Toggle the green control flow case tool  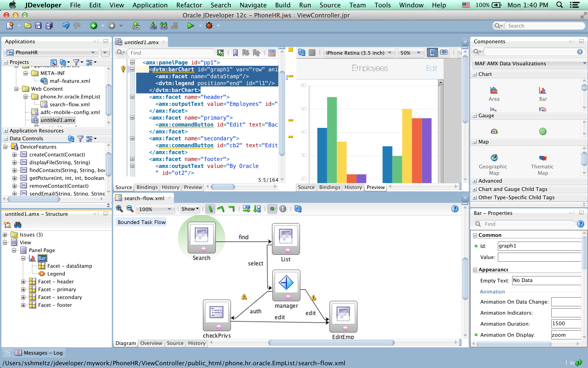(210, 209)
